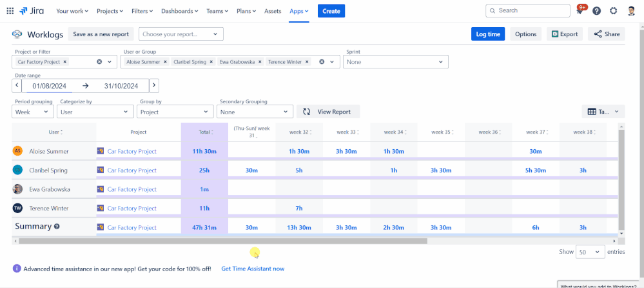Open the settings gear icon
644x288 pixels.
pyautogui.click(x=613, y=11)
